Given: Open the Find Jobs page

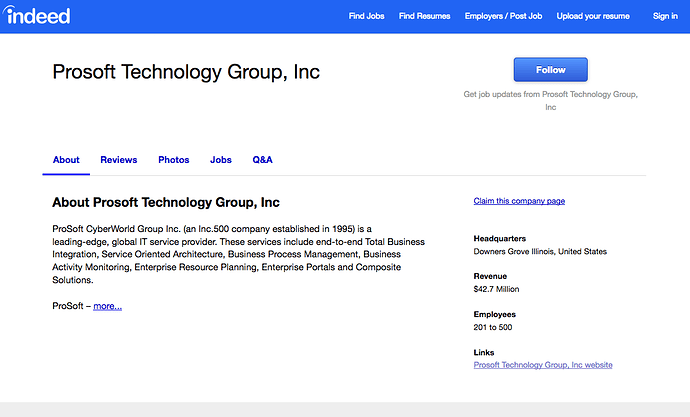Looking at the screenshot, I should [x=366, y=16].
